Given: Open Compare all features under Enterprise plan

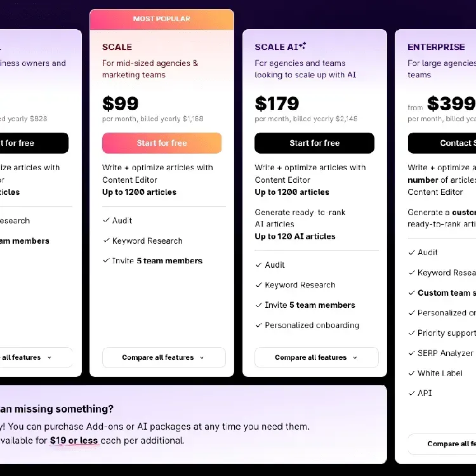Looking at the screenshot, I should point(442,444).
